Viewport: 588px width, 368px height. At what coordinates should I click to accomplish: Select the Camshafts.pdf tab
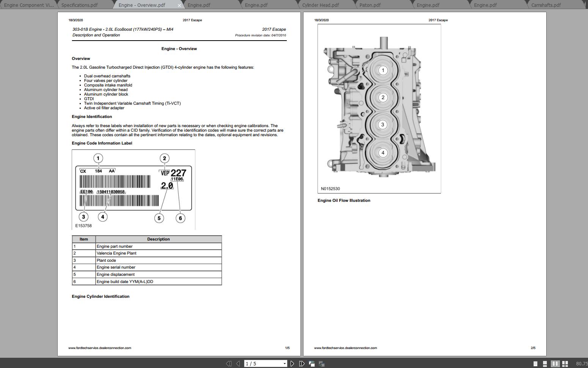(x=546, y=5)
